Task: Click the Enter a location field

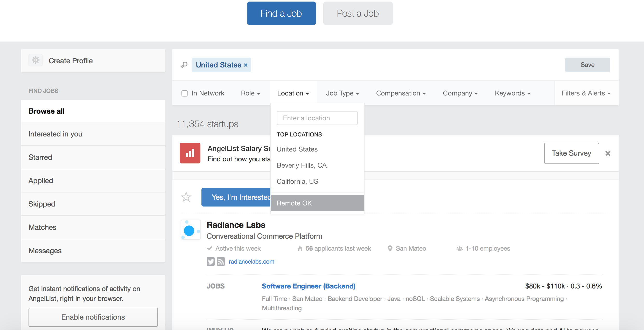Action: tap(317, 118)
